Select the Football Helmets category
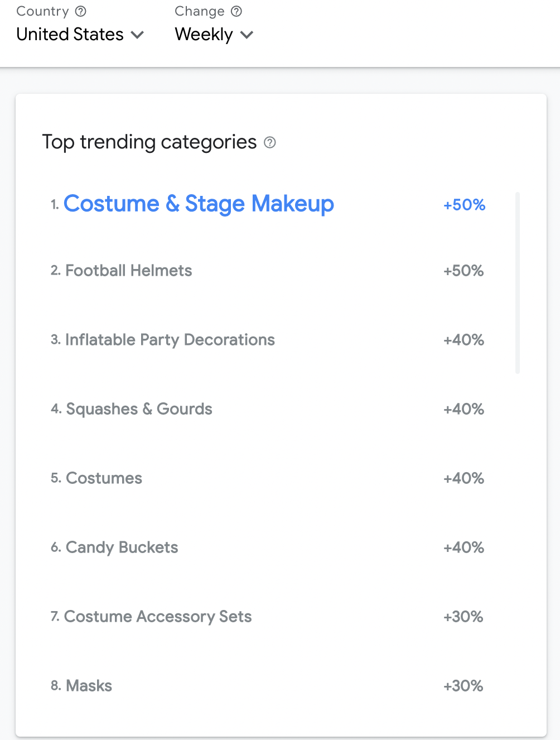The height and width of the screenshot is (740, 560). click(128, 271)
